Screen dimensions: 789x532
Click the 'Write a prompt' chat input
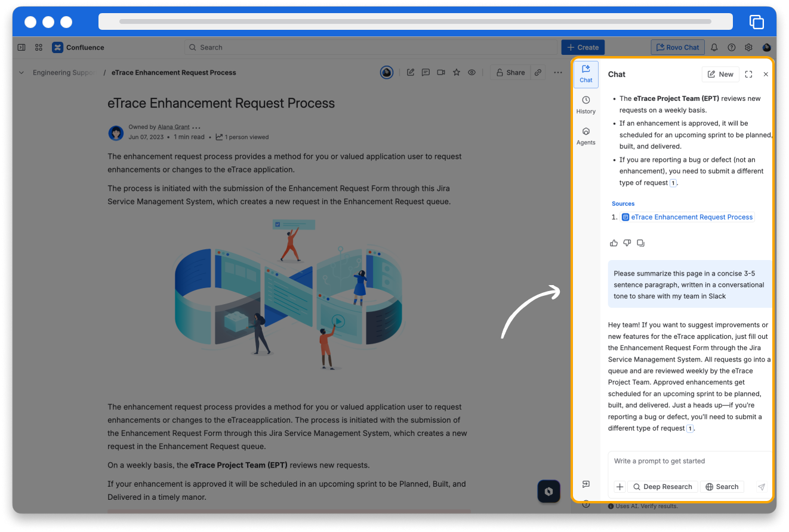tap(690, 461)
